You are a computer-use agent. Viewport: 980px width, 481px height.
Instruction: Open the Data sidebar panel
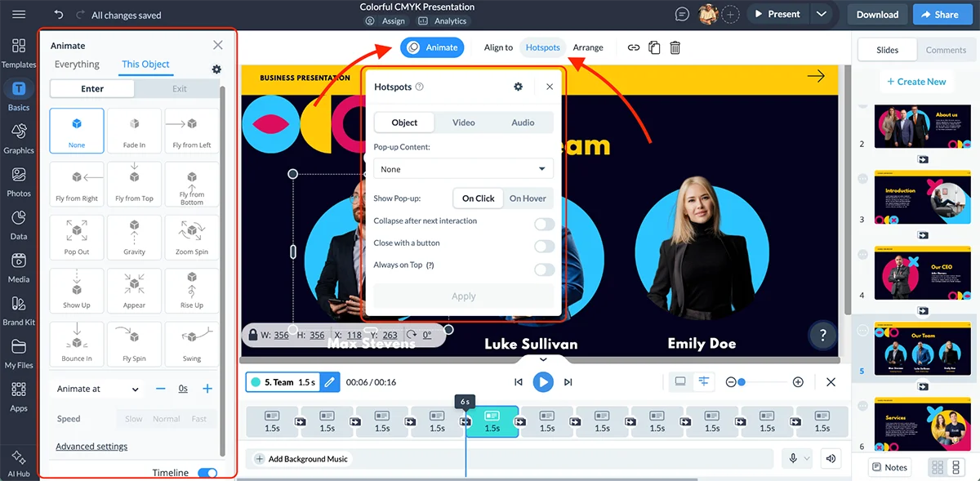pyautogui.click(x=19, y=224)
